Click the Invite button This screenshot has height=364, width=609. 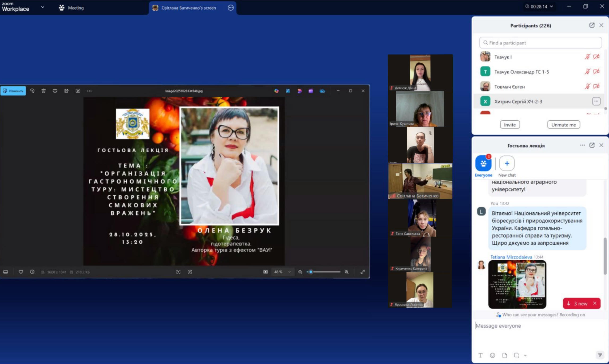click(510, 125)
